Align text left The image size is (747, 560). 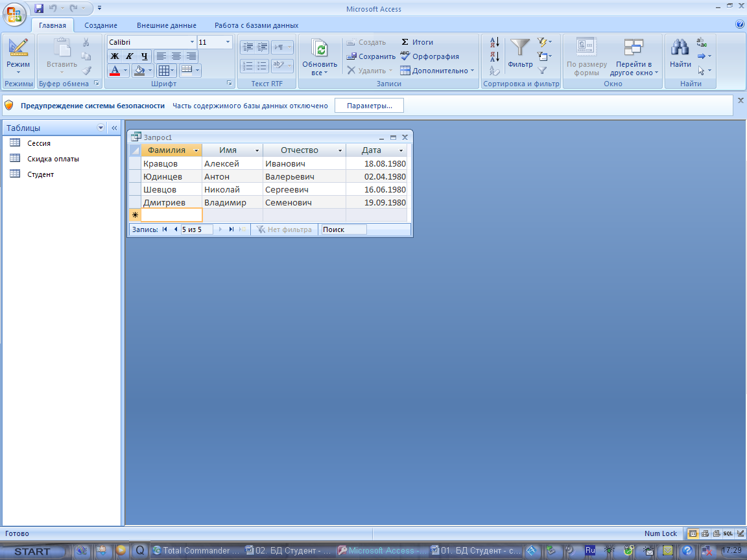point(161,56)
